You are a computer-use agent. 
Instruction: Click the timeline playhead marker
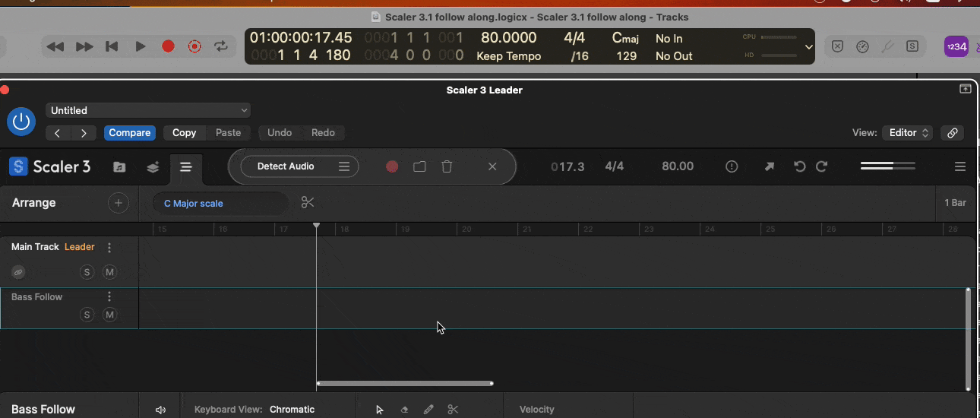pyautogui.click(x=317, y=226)
